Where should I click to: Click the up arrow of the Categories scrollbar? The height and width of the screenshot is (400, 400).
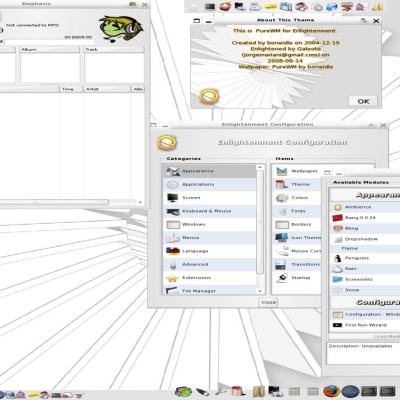pos(260,167)
